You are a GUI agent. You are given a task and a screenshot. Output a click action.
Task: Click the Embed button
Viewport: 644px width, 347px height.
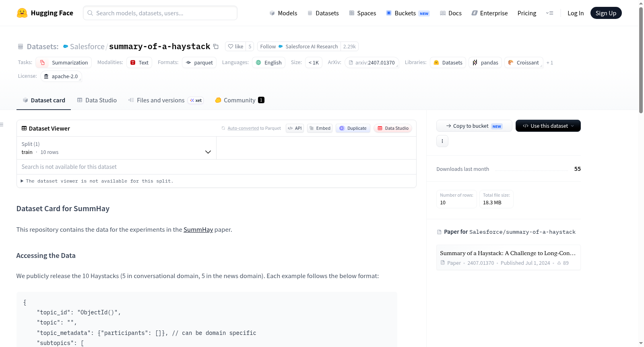[320, 128]
